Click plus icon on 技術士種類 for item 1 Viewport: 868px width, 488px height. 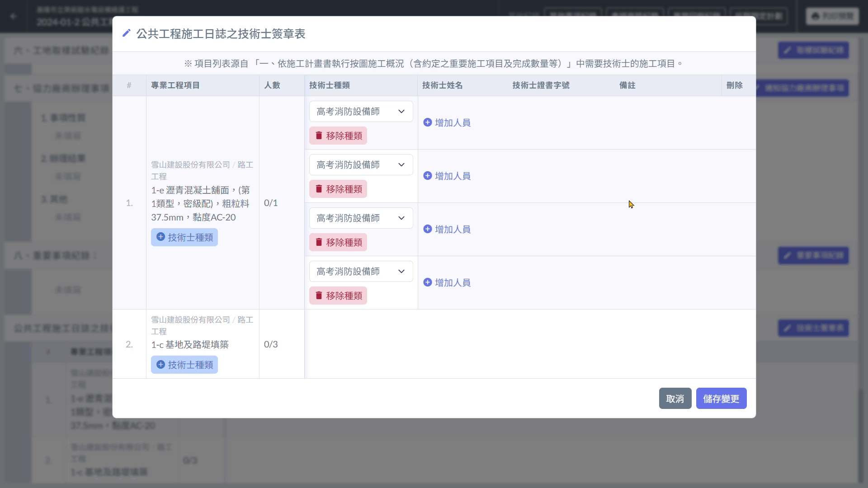coord(160,237)
